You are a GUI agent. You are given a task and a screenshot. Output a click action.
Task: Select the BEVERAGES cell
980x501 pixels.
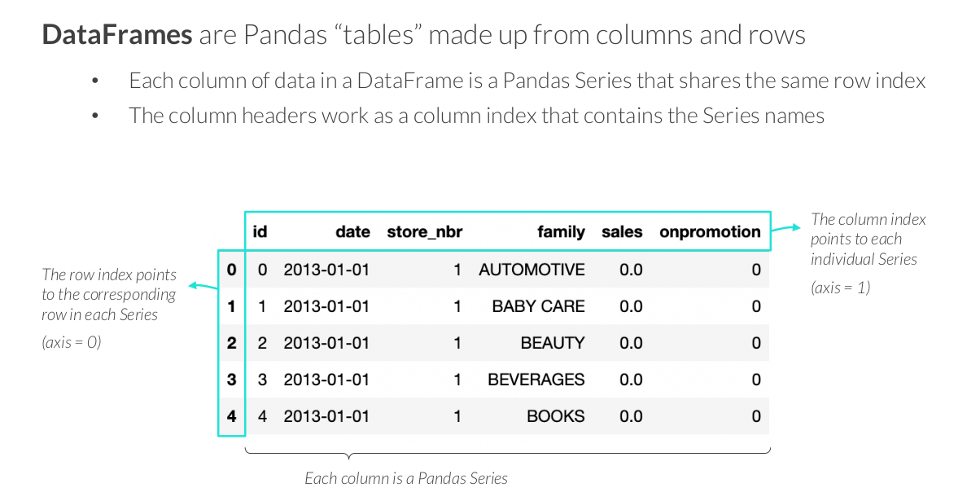tap(536, 380)
